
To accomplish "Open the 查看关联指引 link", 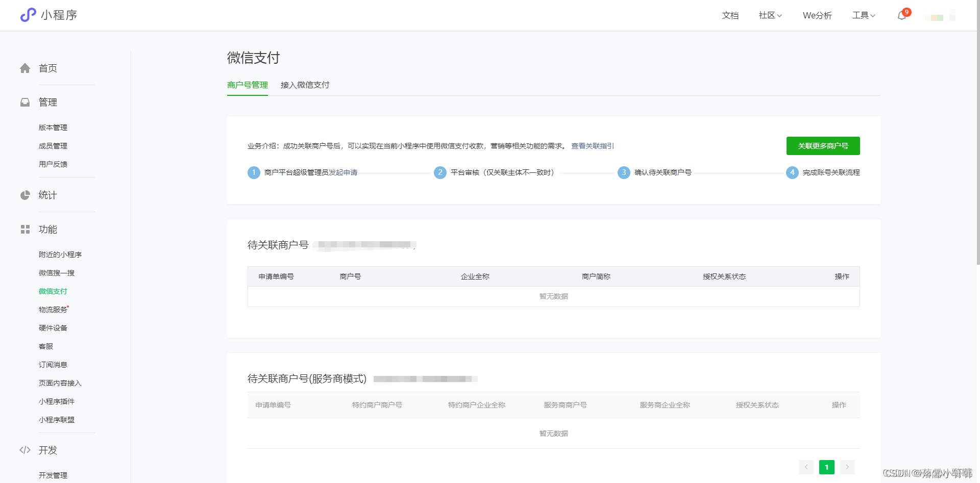I will (592, 146).
